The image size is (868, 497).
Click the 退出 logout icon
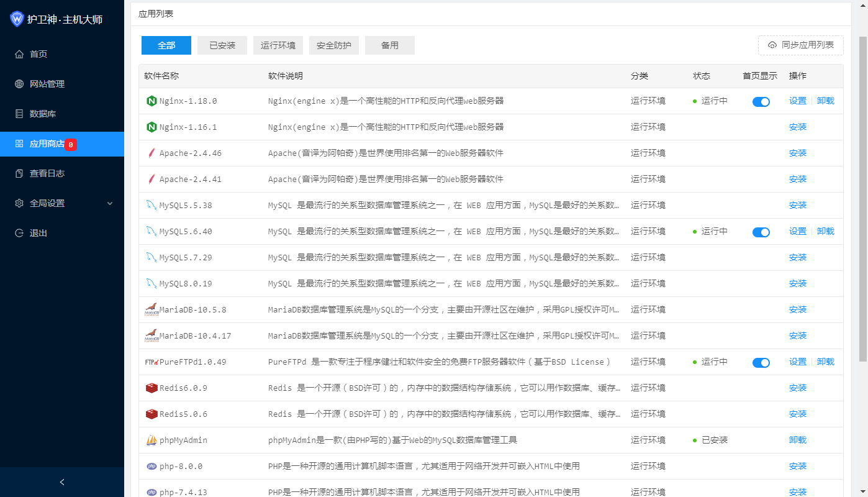click(x=19, y=233)
